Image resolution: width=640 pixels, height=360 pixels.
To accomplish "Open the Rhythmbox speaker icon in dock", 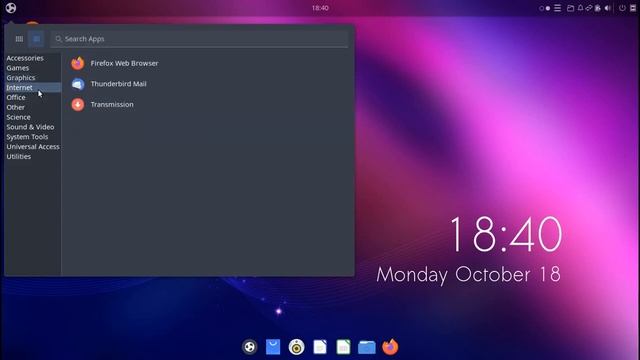I will click(296, 347).
